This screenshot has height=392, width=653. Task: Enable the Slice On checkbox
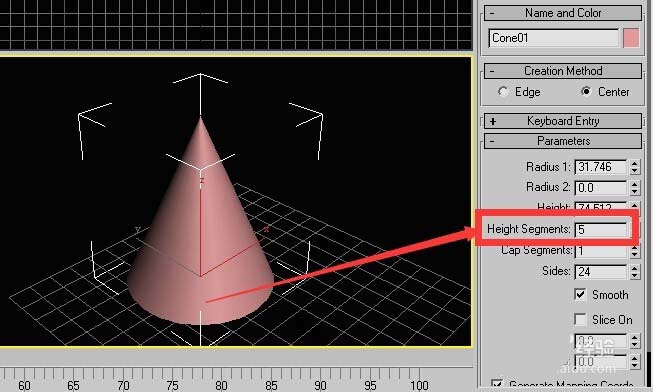tap(580, 320)
